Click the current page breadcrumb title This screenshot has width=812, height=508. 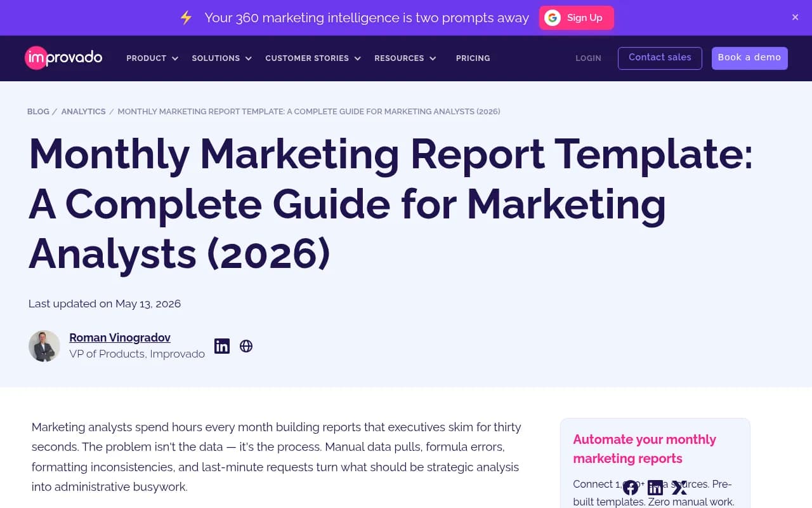(x=309, y=112)
